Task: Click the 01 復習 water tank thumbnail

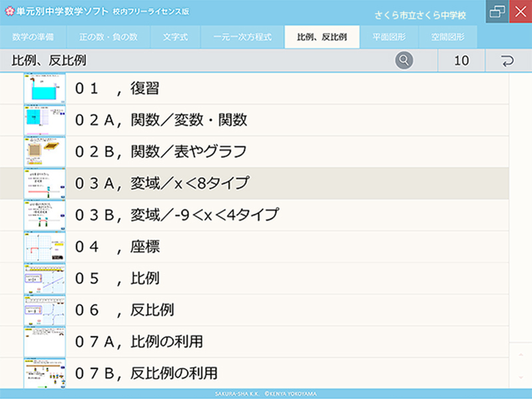Action: tap(45, 88)
